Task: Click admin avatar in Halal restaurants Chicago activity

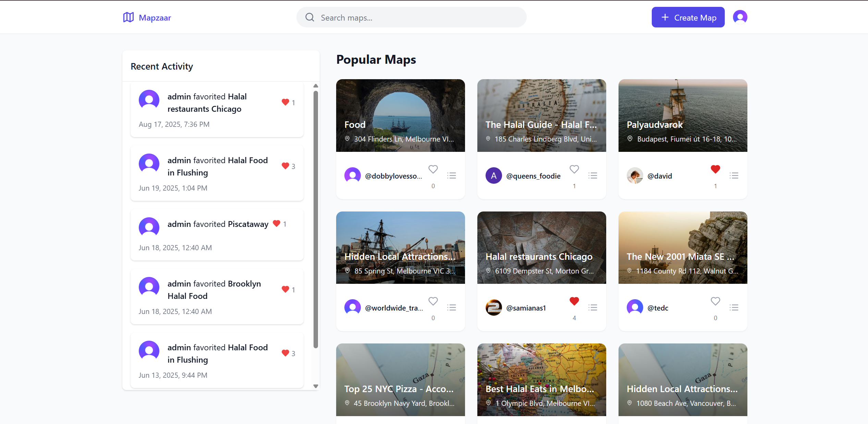Action: point(149,100)
